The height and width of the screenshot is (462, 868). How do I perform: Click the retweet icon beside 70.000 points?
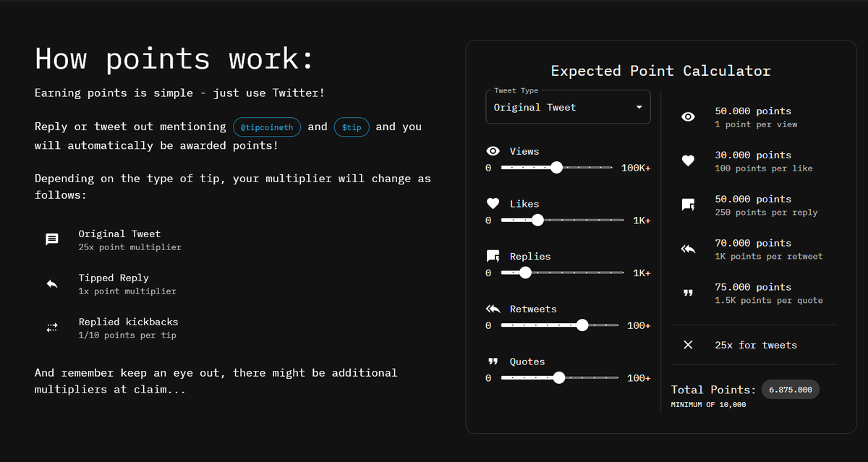[x=688, y=249]
